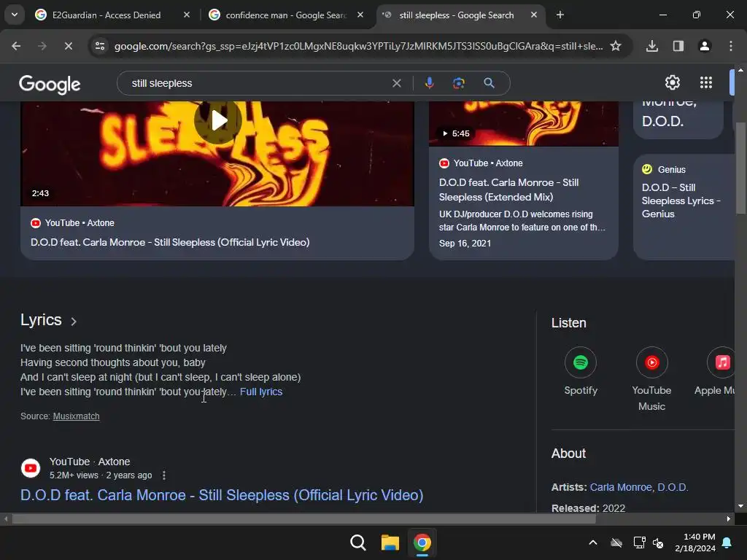This screenshot has width=747, height=560.
Task: Search by image with Google Lens
Action: tap(459, 83)
